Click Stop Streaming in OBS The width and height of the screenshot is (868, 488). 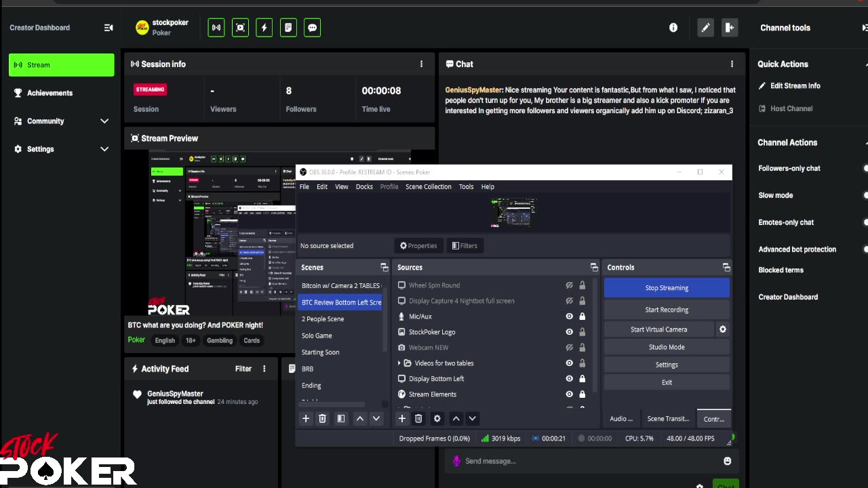667,288
